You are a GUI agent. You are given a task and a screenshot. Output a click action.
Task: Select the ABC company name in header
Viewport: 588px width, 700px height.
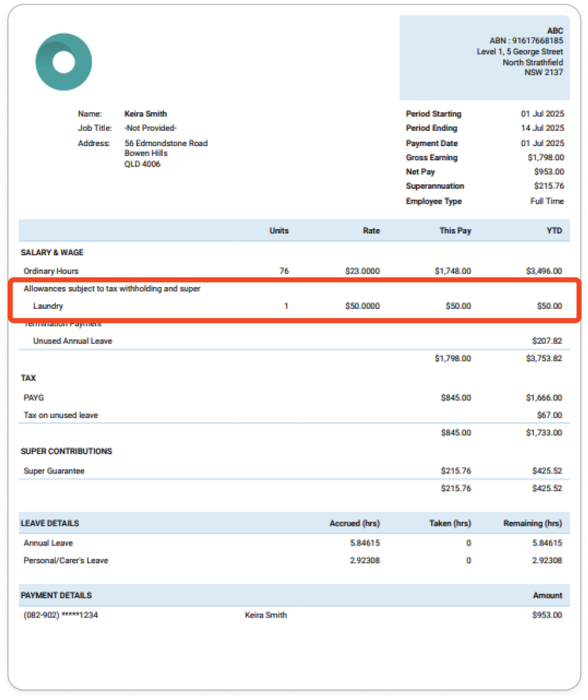[x=554, y=30]
